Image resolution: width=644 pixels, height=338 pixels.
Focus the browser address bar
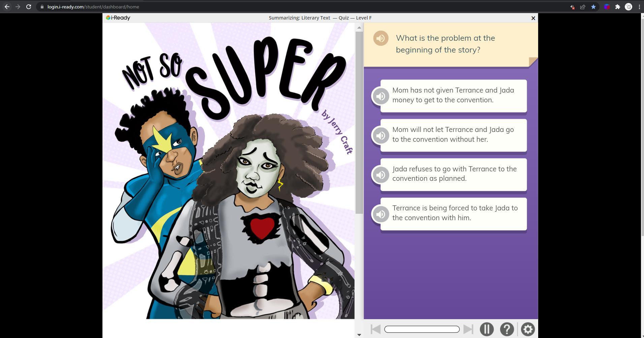point(303,7)
